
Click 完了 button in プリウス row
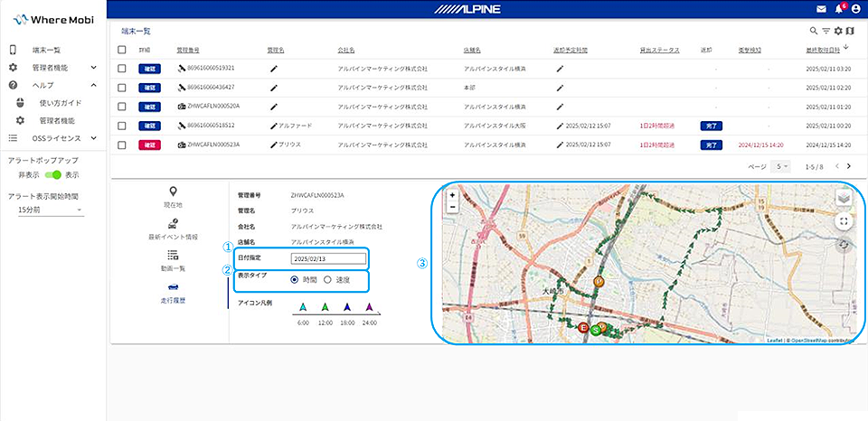coord(712,145)
